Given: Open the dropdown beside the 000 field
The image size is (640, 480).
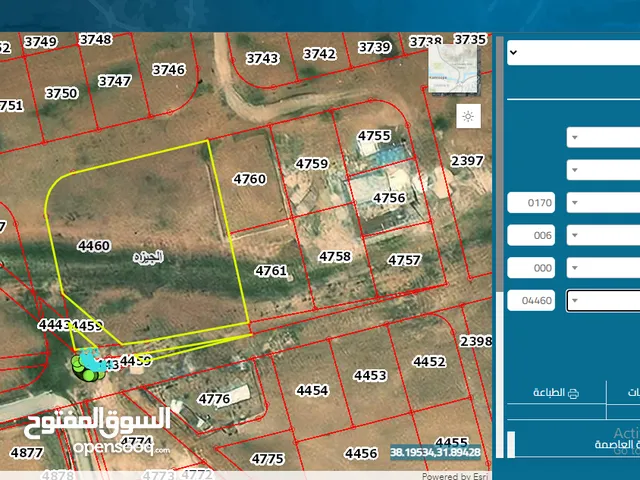Looking at the screenshot, I should coord(603,268).
